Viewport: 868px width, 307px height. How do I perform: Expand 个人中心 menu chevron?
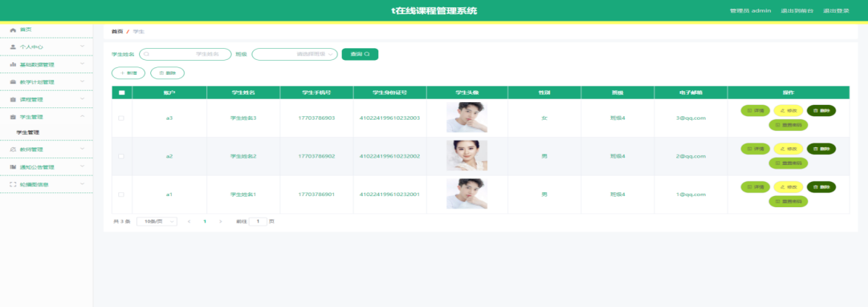click(82, 47)
